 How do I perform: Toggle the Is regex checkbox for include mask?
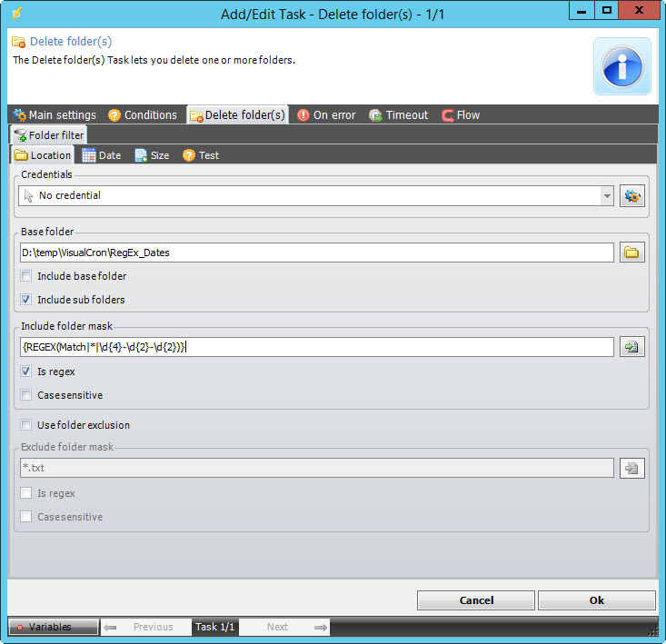(x=25, y=372)
